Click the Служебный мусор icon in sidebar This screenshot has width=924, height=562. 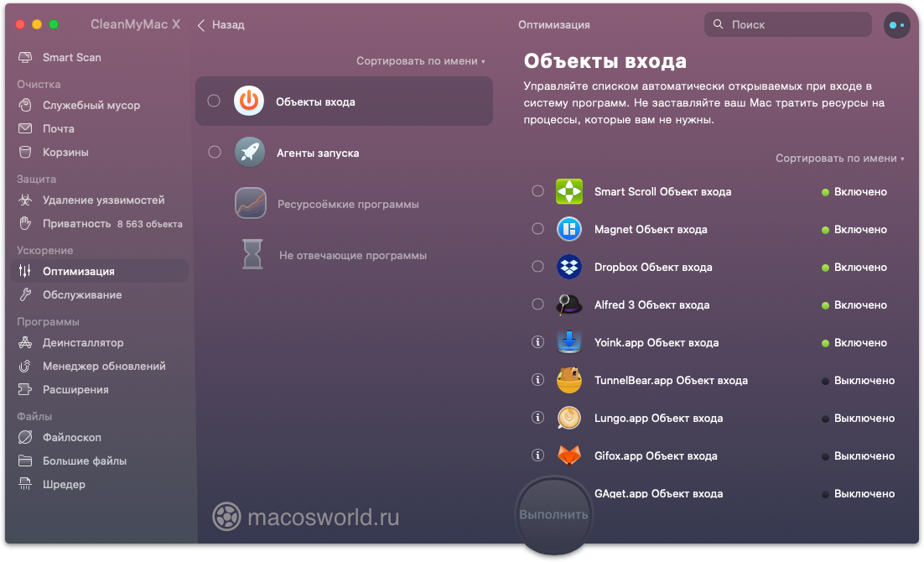[x=25, y=105]
